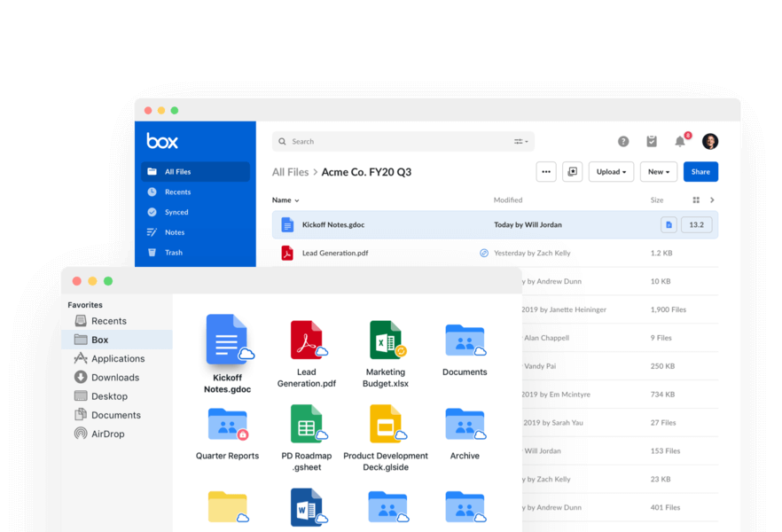This screenshot has width=782, height=532.
Task: Open the user profile avatar
Action: (x=710, y=142)
